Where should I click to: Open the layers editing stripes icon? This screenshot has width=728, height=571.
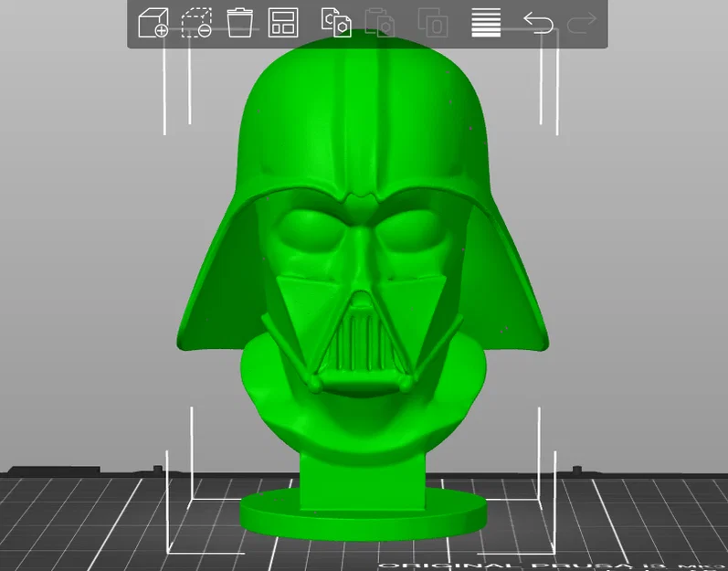[x=486, y=22]
